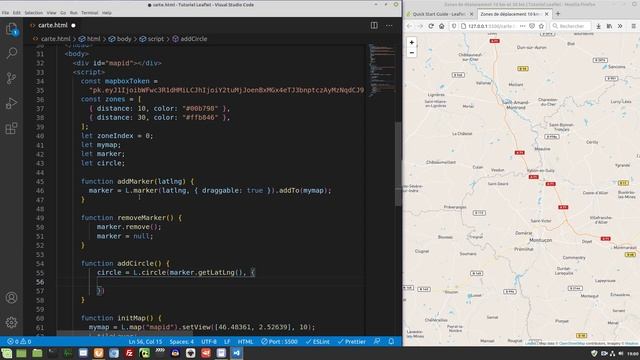Open the Go menu in VS Code
640x360 pixels.
pyautogui.click(x=63, y=13)
